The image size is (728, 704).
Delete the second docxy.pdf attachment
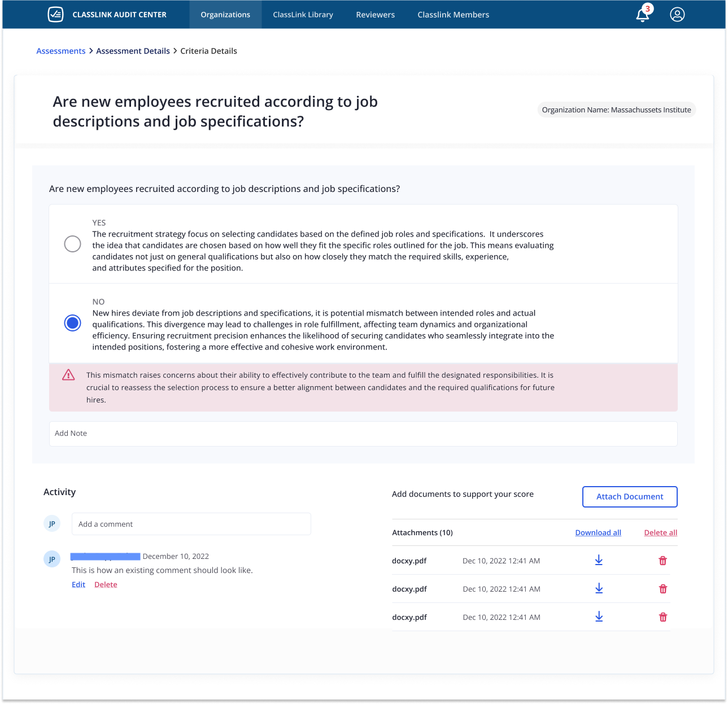(663, 588)
